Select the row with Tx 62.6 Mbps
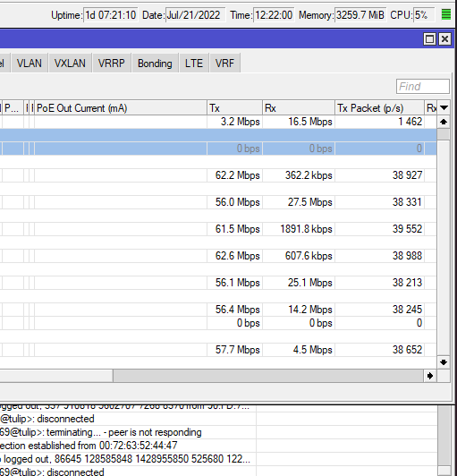Image resolution: width=457 pixels, height=476 pixels. [x=218, y=256]
